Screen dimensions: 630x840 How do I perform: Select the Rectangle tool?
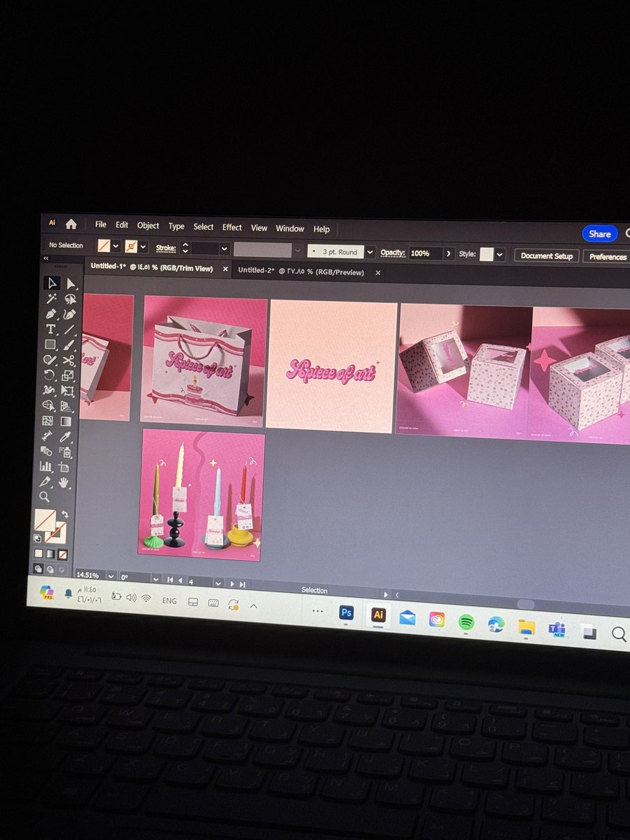(50, 344)
